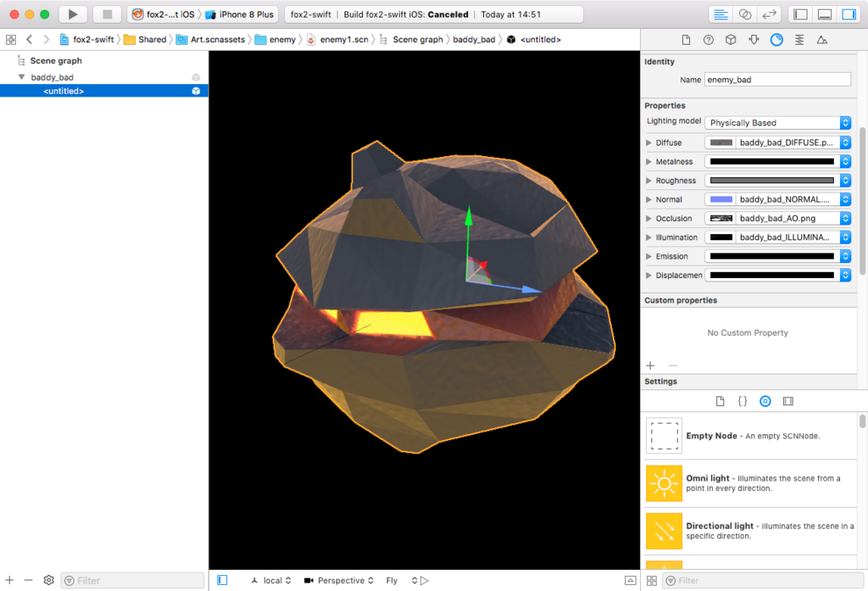The height and width of the screenshot is (591, 868).
Task: Click the Roughness gray color swatch
Action: pyautogui.click(x=771, y=181)
